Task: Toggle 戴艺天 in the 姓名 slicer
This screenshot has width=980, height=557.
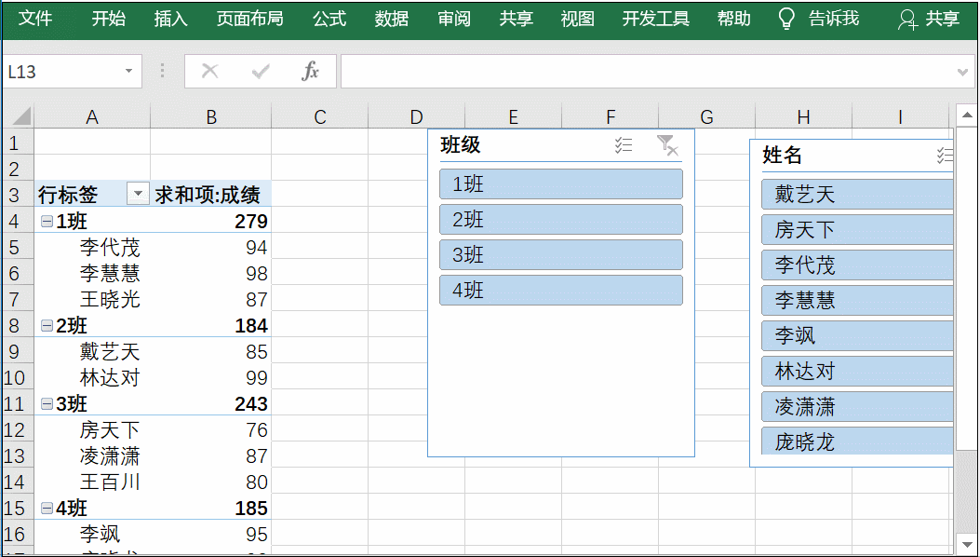Action: click(x=856, y=195)
